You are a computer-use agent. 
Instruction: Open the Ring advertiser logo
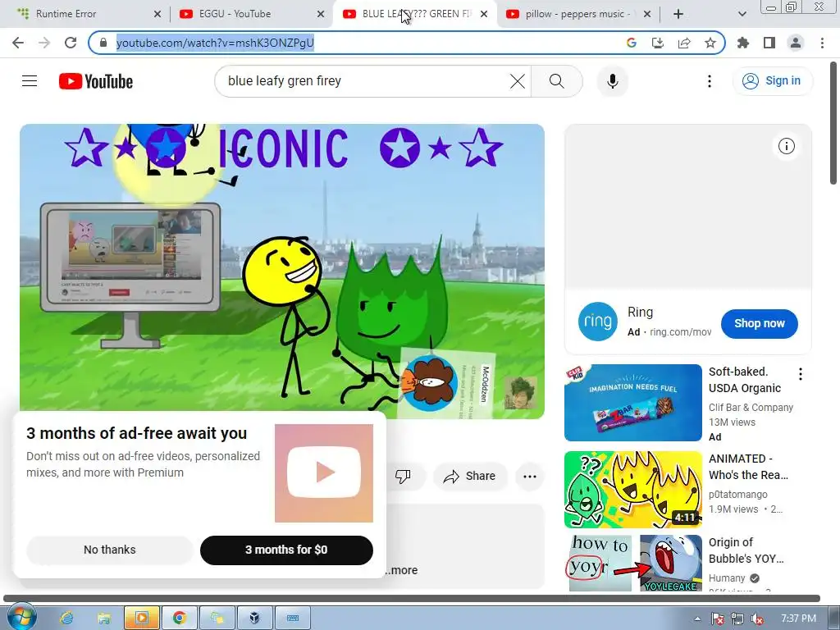(x=598, y=322)
